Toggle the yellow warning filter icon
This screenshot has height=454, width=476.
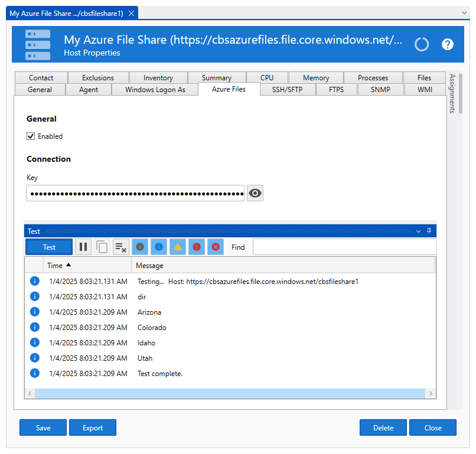coord(177,247)
